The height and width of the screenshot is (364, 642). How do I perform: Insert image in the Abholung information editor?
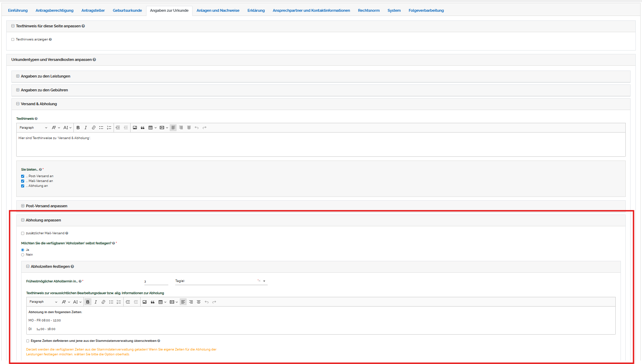tap(145, 302)
